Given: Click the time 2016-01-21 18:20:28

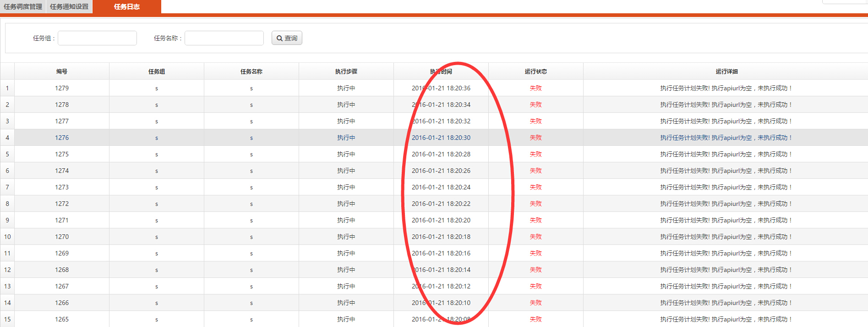Looking at the screenshot, I should click(441, 154).
